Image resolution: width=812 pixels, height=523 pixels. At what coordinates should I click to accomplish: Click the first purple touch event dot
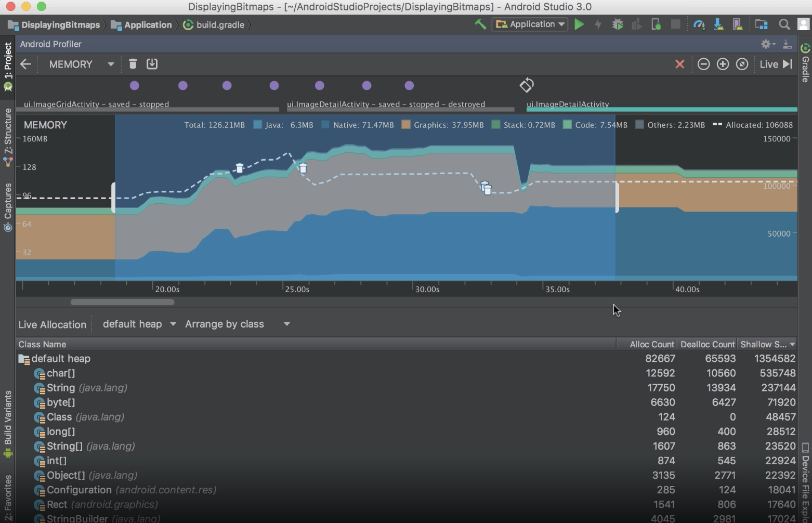point(135,85)
